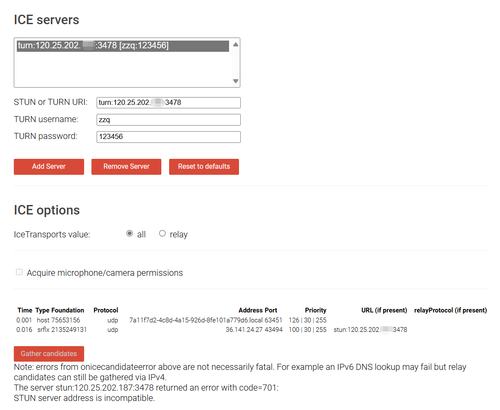Click Reset to defaults button

(x=204, y=167)
